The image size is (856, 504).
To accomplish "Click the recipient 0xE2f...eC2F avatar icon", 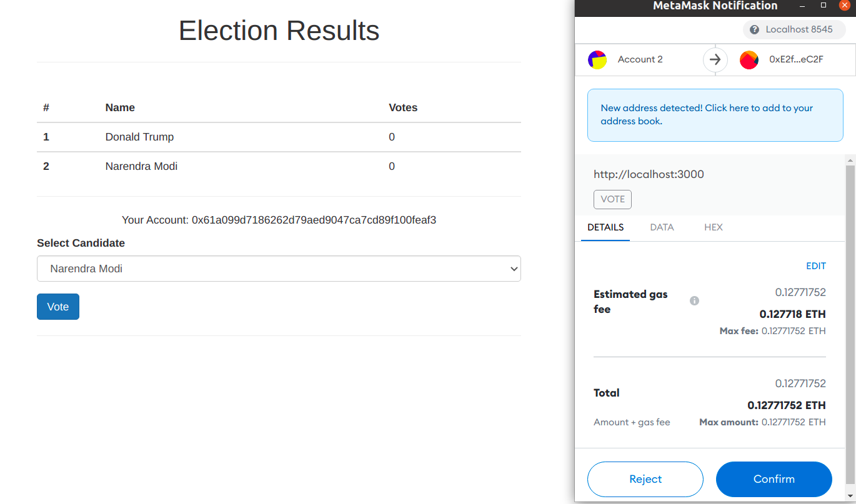I will [749, 60].
